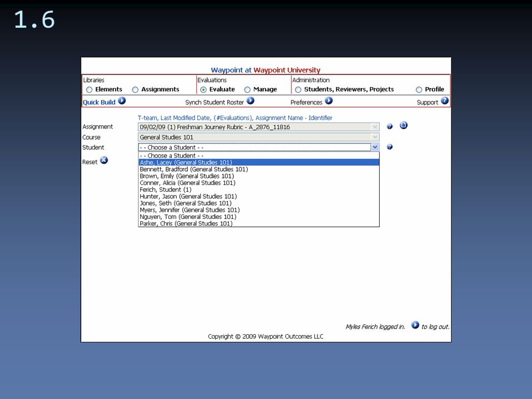
Task: Choose '- - Choose a Student - -' list option
Action: pos(259,155)
